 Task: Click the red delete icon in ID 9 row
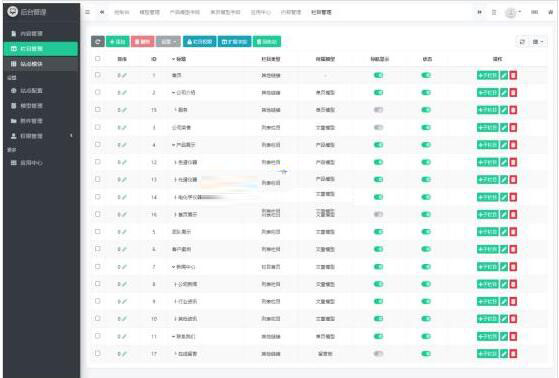pos(513,301)
